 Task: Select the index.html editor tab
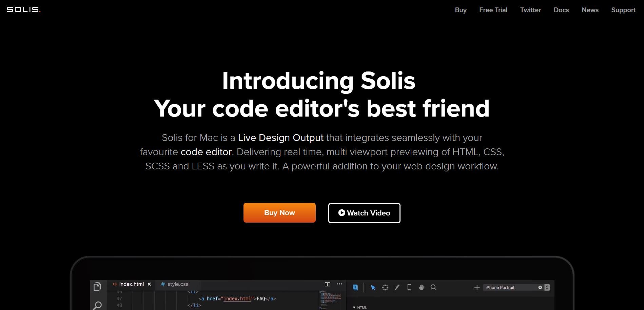(x=132, y=284)
